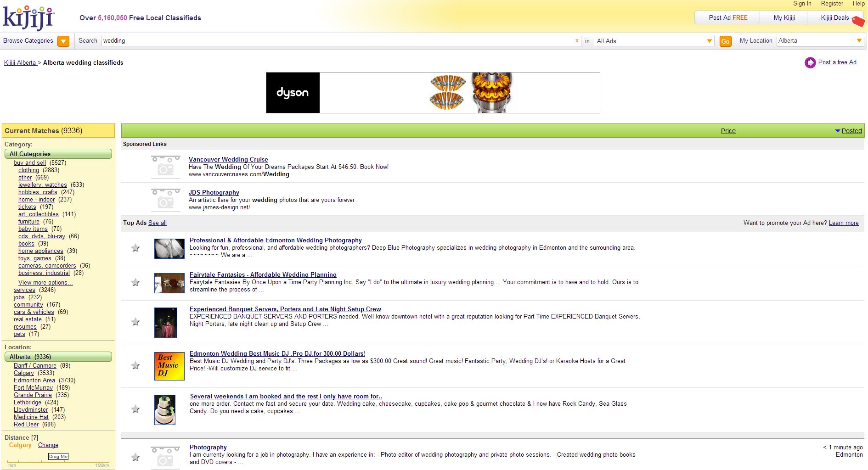
Task: Open the My Kijiji tab
Action: pyautogui.click(x=784, y=18)
